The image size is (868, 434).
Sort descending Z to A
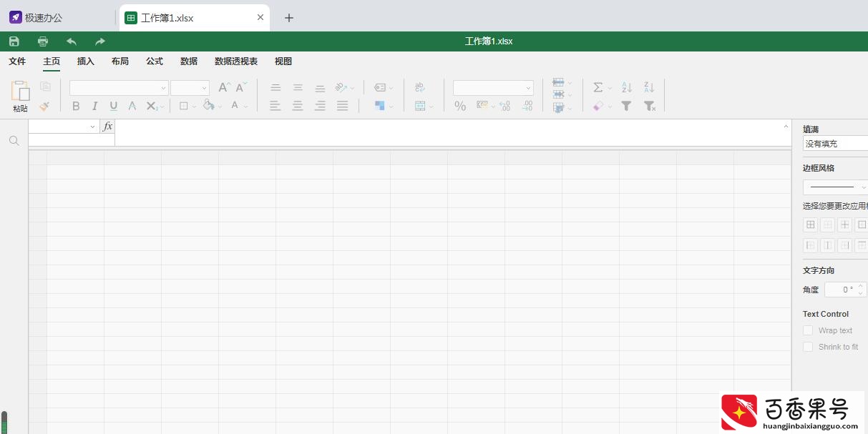649,87
